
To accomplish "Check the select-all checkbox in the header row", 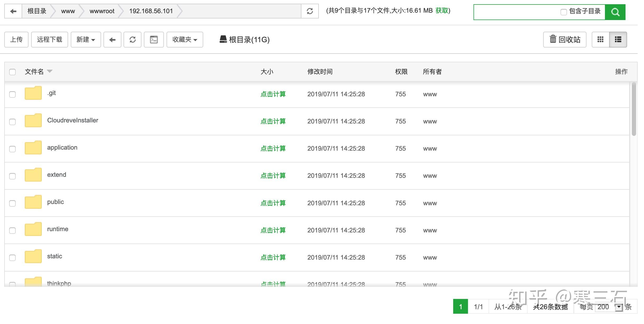I will click(x=12, y=72).
